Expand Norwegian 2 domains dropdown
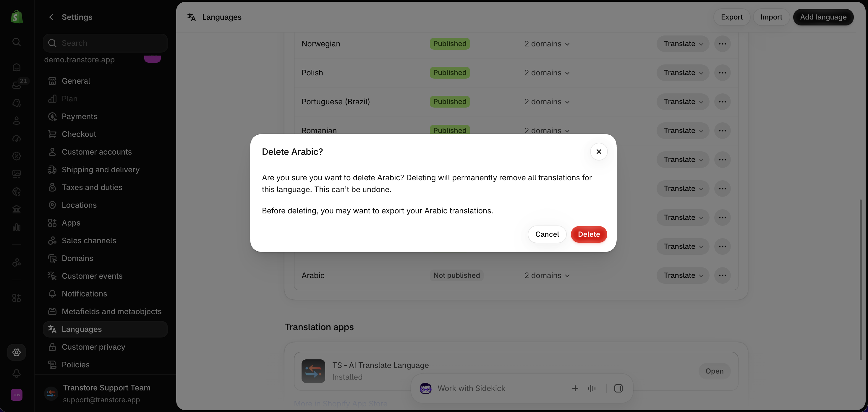The height and width of the screenshot is (412, 868). 547,44
